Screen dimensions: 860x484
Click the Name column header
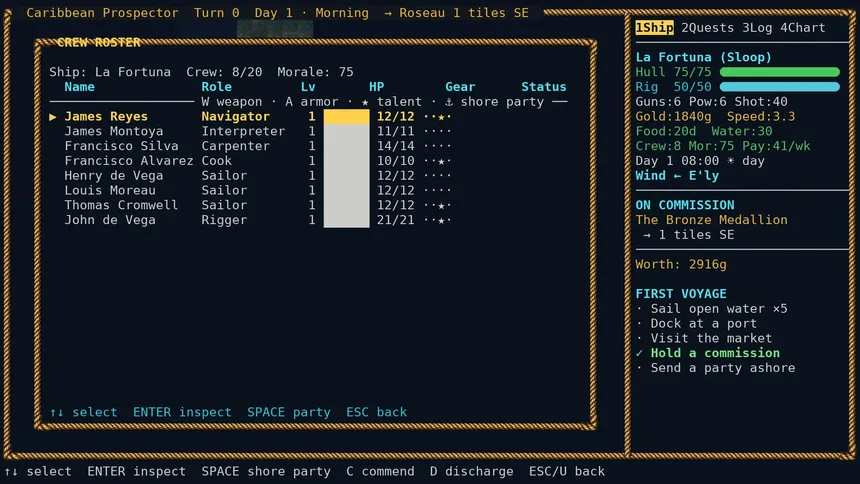coord(80,87)
